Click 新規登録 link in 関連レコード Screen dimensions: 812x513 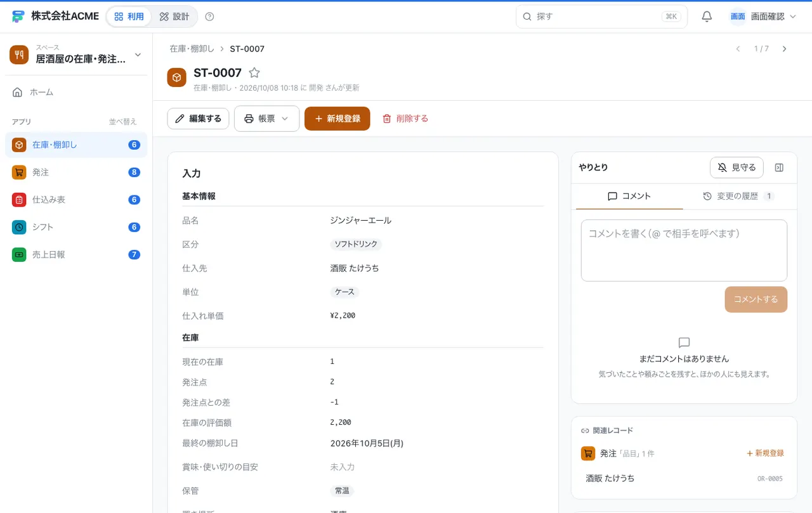[x=765, y=453]
